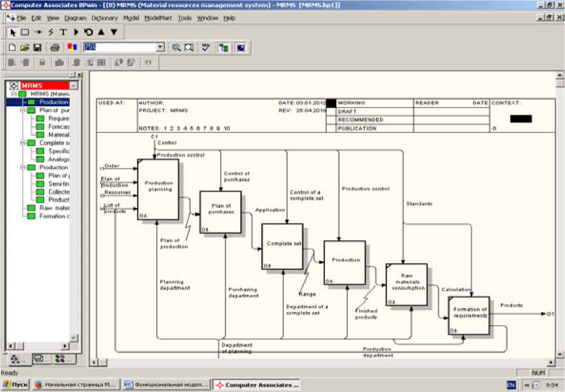The height and width of the screenshot is (392, 565).
Task: Pick the activity box drawing tool
Action: tap(25, 32)
